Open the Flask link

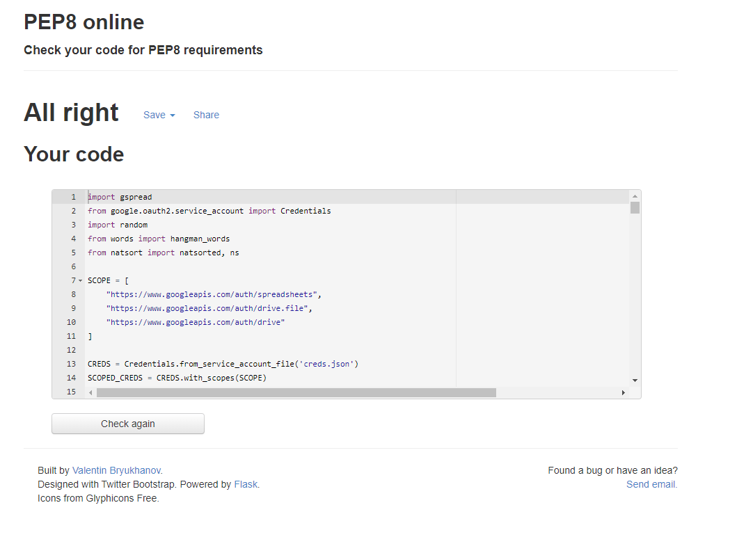(x=246, y=484)
